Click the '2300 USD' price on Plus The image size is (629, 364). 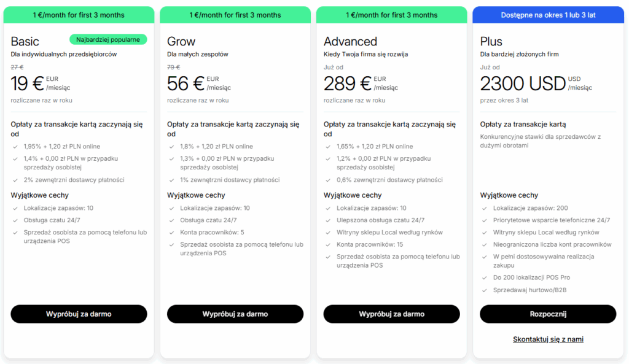[522, 83]
